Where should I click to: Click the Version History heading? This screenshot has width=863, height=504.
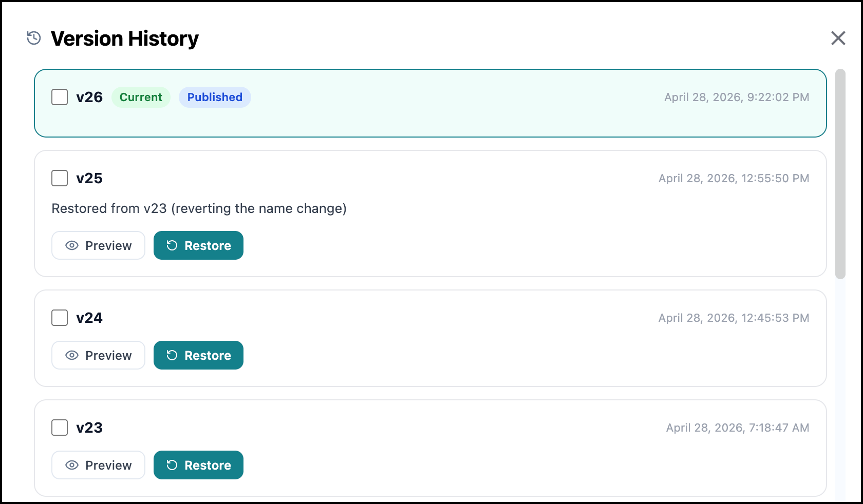125,38
